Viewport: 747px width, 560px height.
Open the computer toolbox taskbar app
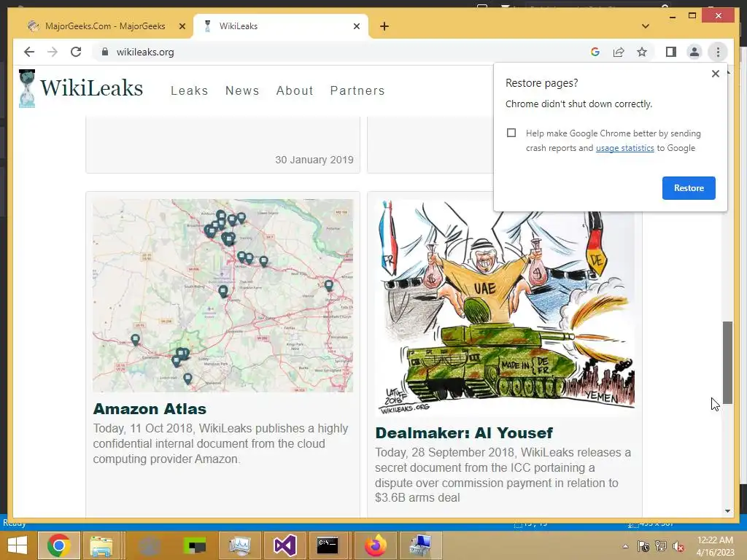(420, 545)
